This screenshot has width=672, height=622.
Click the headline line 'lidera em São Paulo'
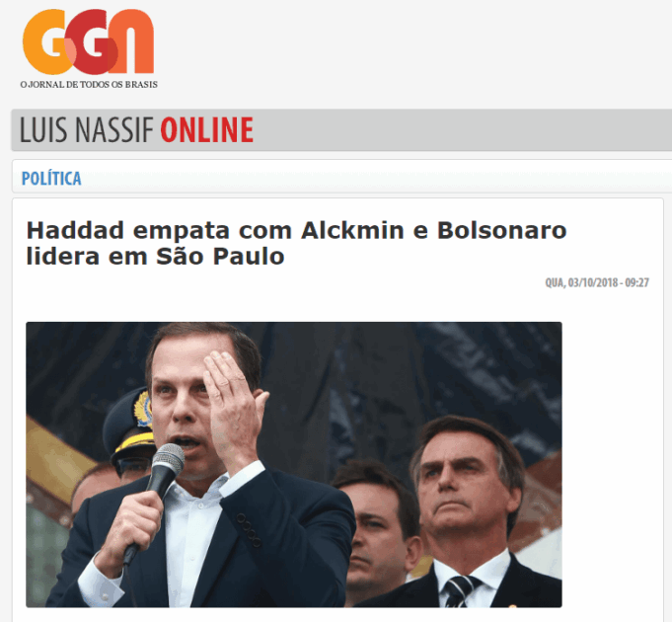(155, 257)
